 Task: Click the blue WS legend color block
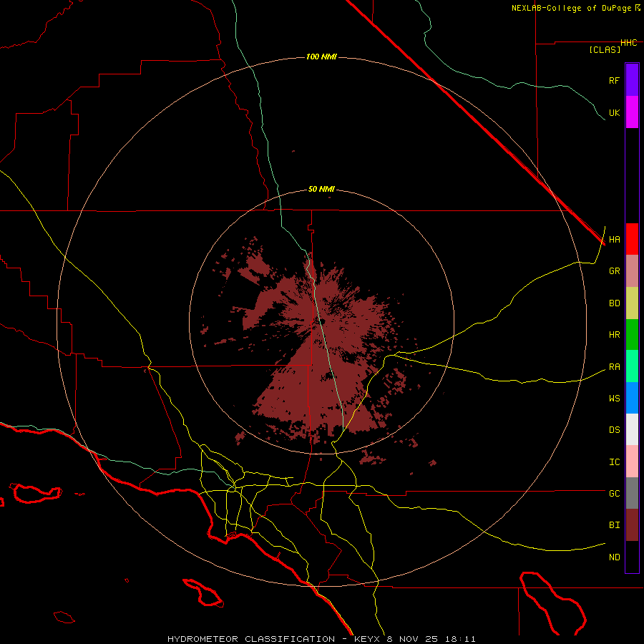tap(632, 398)
